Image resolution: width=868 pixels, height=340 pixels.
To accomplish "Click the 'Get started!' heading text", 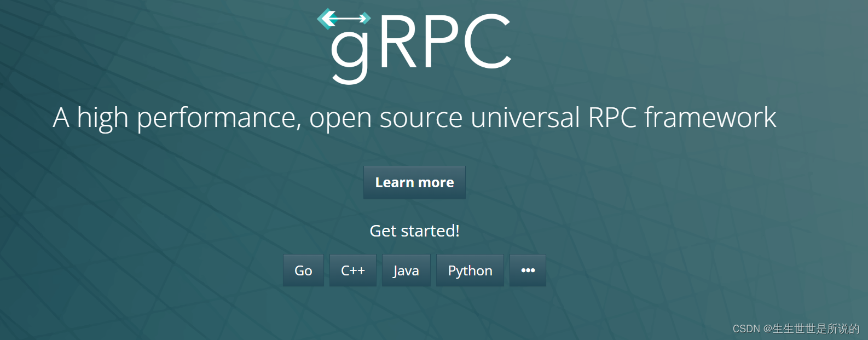I will 414,230.
